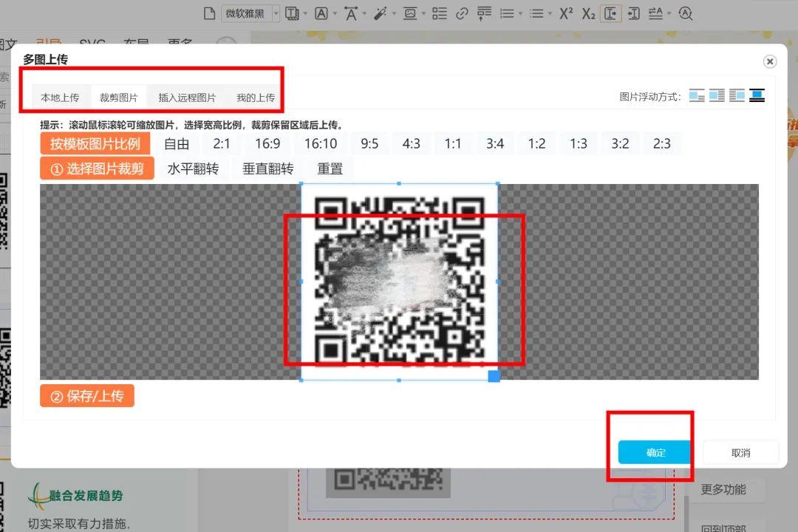
Task: Choose the 9:5 aspect ratio
Action: 369,143
